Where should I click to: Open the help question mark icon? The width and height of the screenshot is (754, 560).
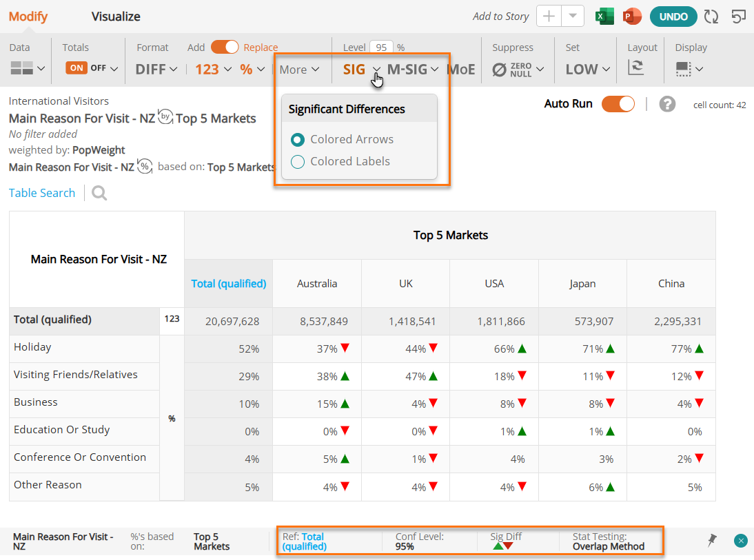click(x=667, y=104)
